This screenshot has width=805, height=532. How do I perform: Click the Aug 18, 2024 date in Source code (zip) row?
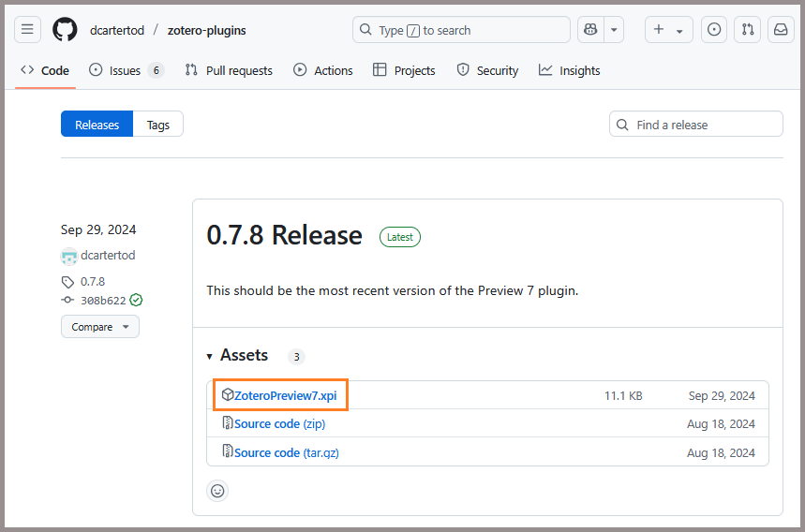(721, 424)
